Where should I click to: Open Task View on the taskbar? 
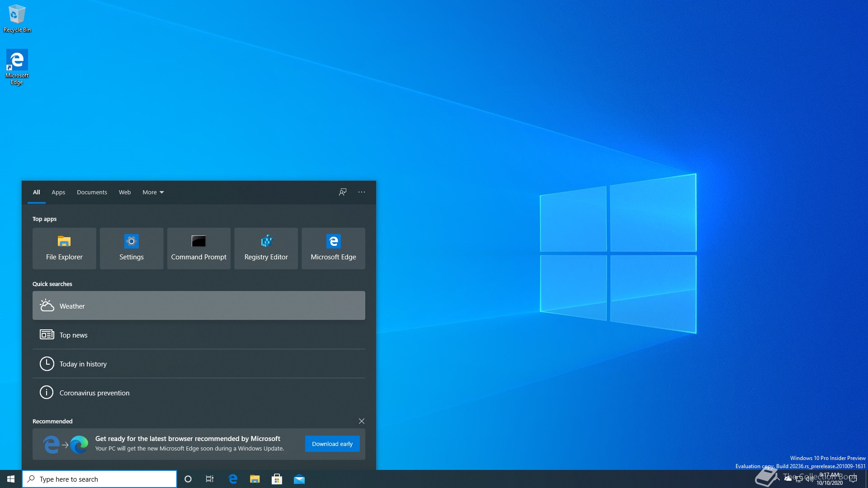click(210, 479)
